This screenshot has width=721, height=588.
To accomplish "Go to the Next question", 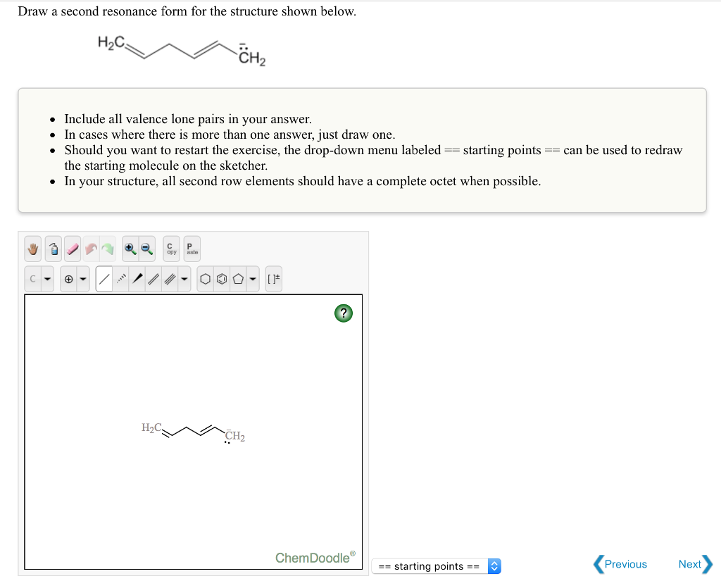I will (x=695, y=564).
